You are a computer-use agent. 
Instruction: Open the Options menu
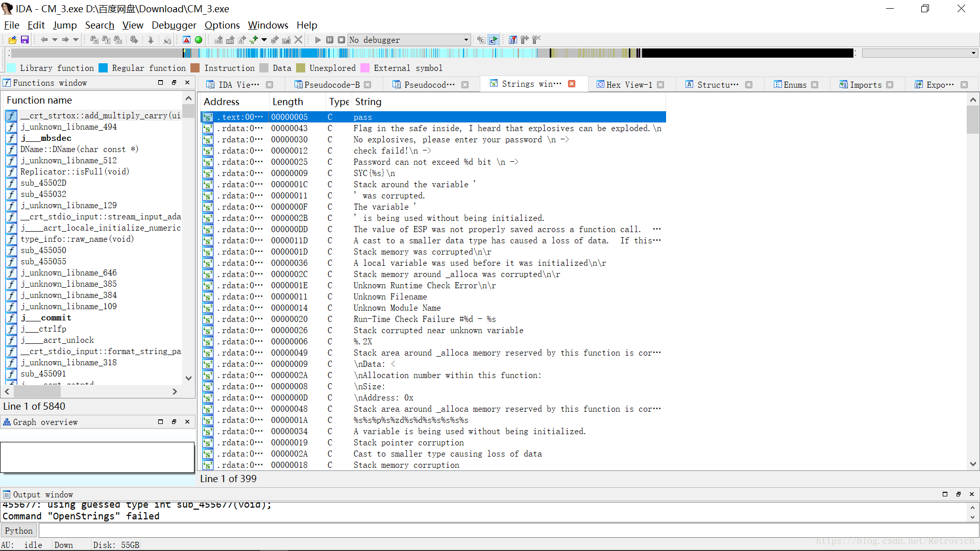(x=222, y=25)
